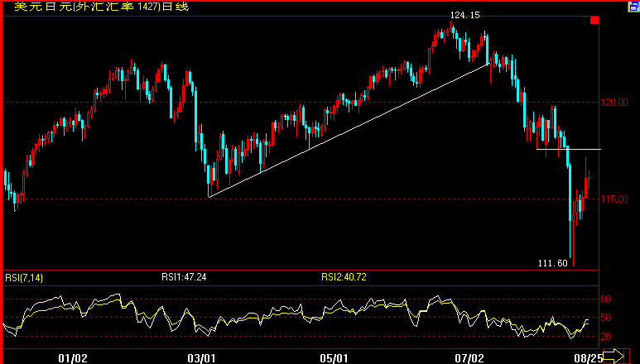Click the chart title 美元日元(外汇汇率 1427)日线
640x364 pixels.
point(102,7)
